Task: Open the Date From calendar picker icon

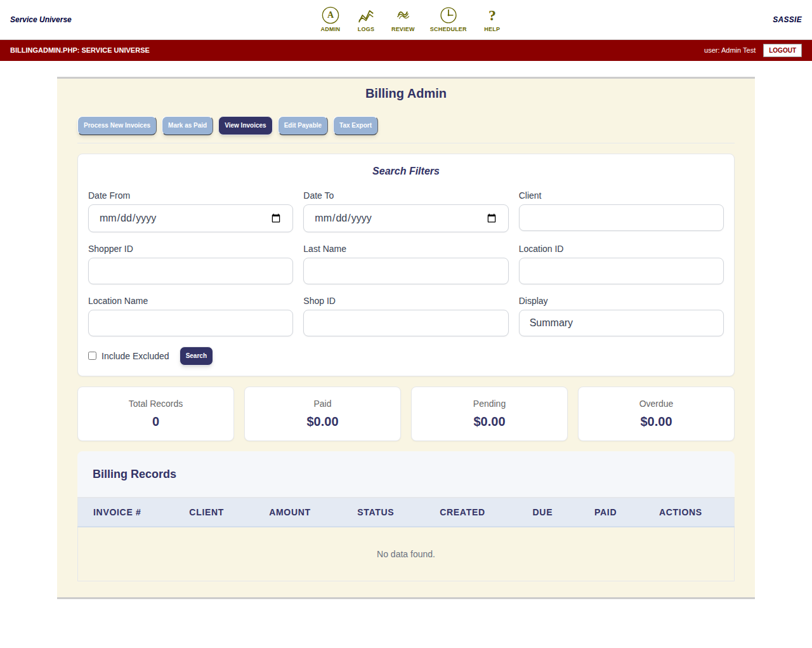Action: point(276,218)
